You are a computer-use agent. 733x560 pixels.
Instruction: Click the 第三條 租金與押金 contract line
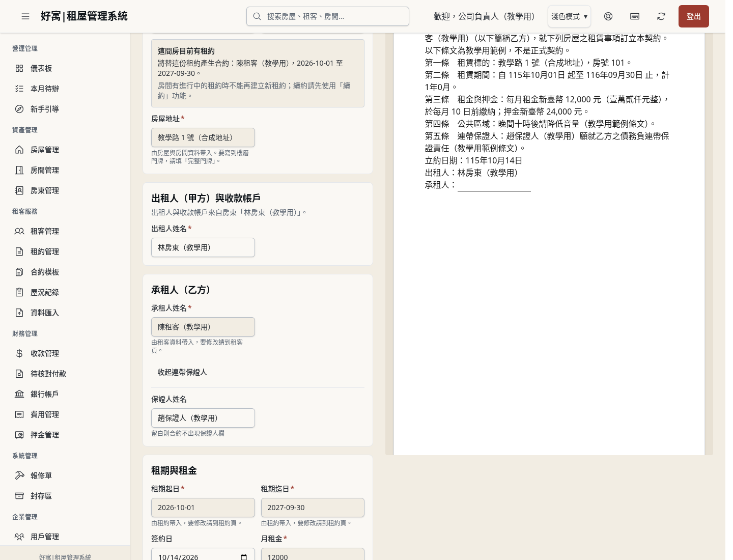click(548, 105)
